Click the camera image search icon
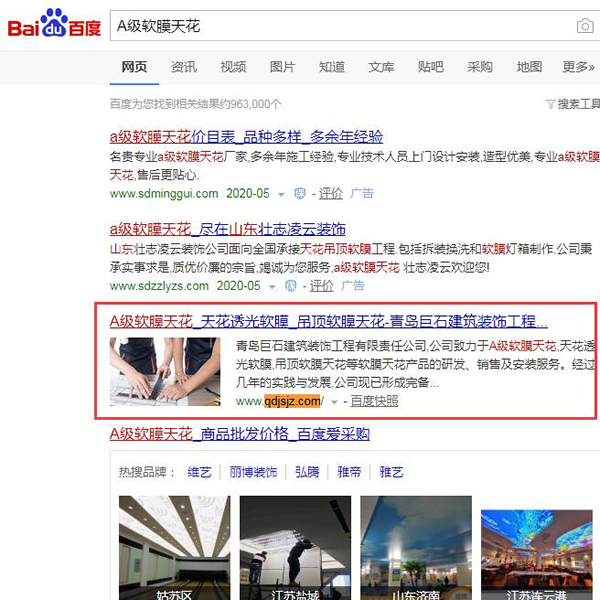This screenshot has height=600, width=600. point(585,26)
